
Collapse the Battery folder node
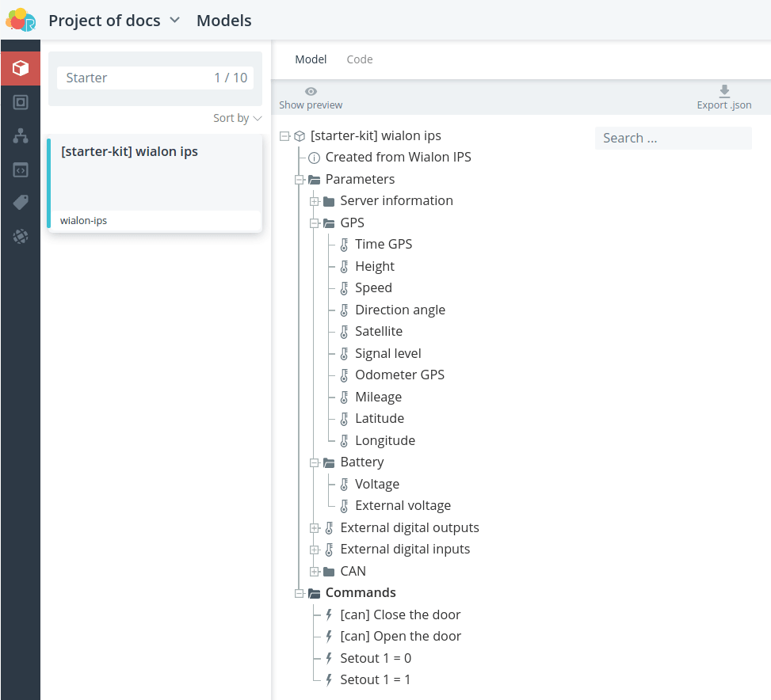click(x=315, y=462)
